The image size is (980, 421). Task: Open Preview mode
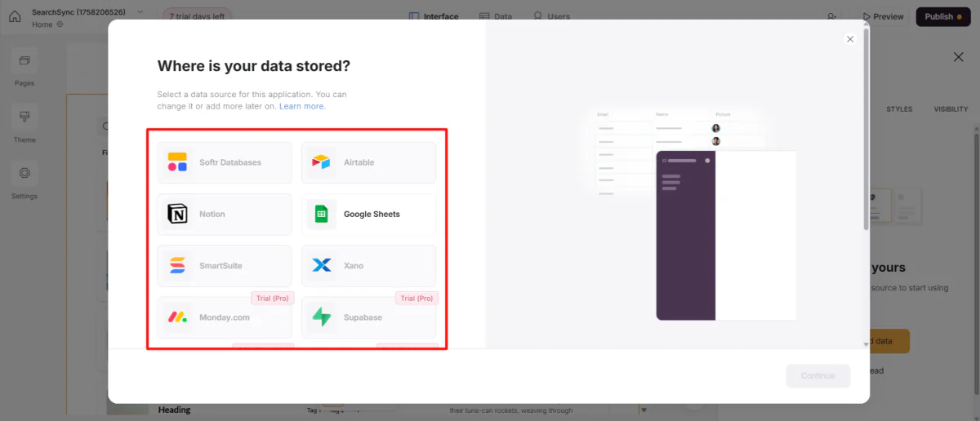coord(883,16)
